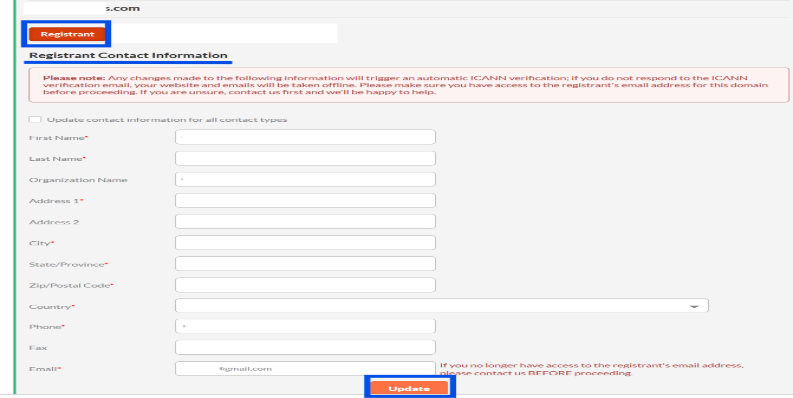The image size is (793, 398).
Task: Click the email access warning note
Action: pyautogui.click(x=591, y=369)
